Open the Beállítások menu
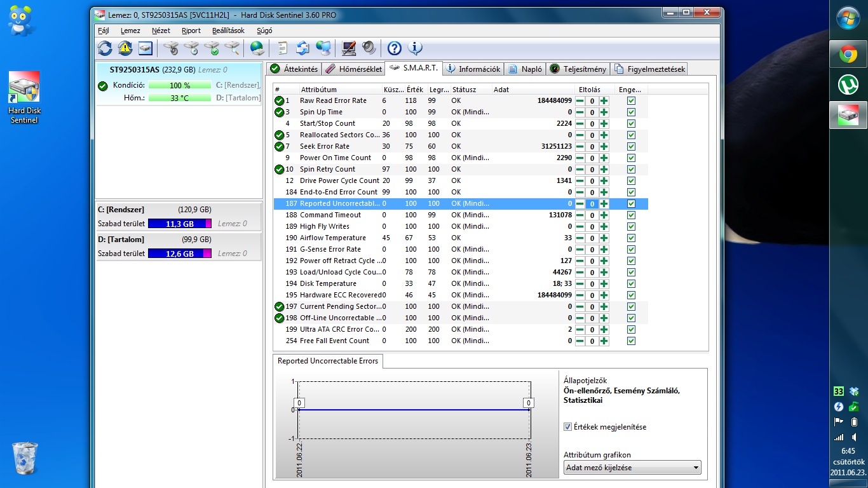This screenshot has height=488, width=868. (x=228, y=30)
